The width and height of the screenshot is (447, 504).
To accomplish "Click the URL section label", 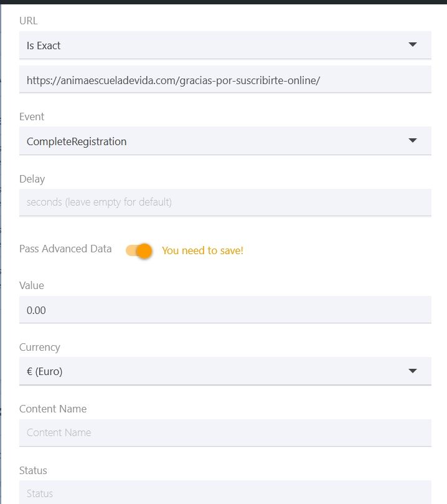I will (28, 21).
